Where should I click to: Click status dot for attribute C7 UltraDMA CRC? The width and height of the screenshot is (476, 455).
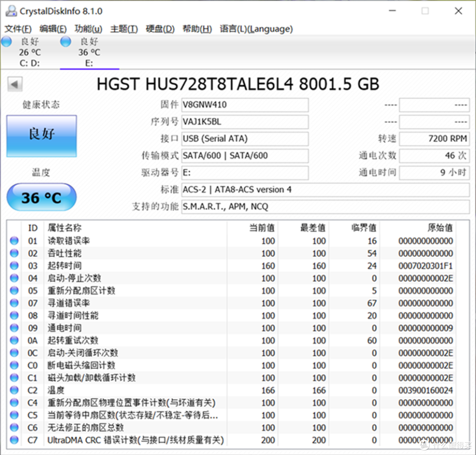click(x=14, y=440)
